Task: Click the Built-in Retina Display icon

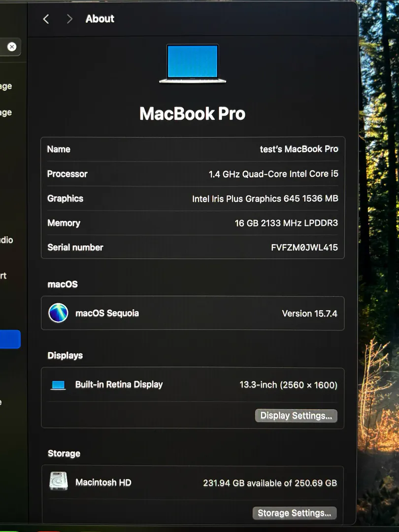Action: pos(58,385)
